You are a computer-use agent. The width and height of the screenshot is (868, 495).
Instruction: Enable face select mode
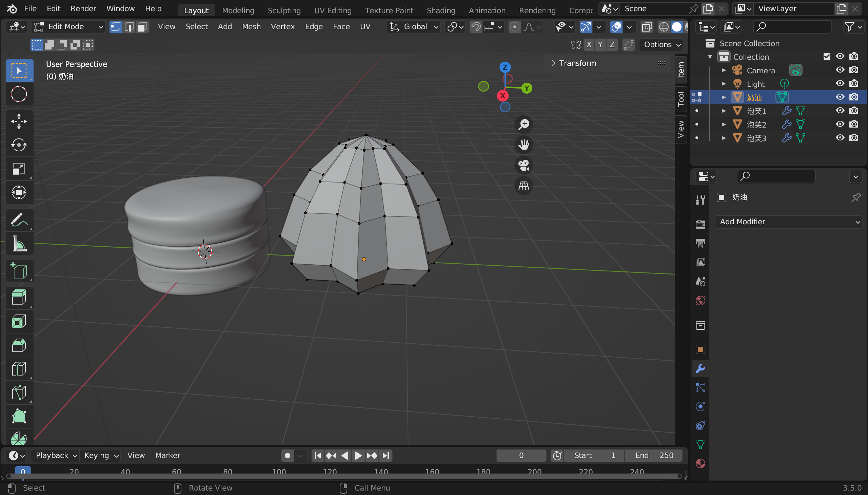142,26
